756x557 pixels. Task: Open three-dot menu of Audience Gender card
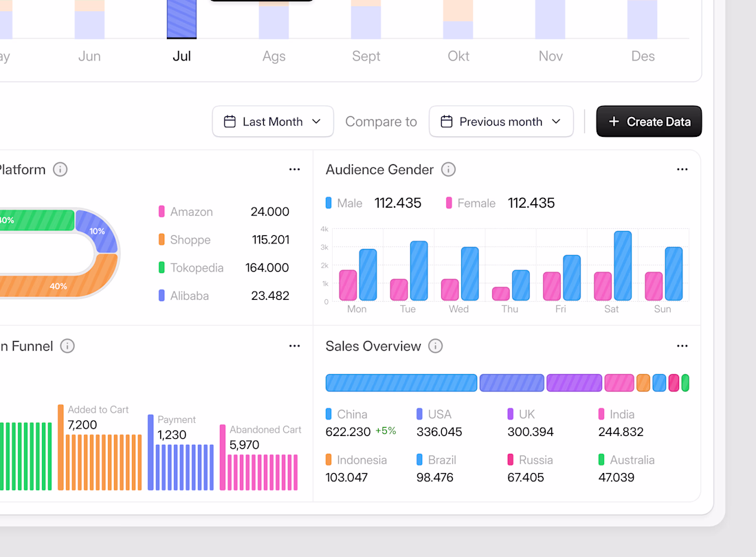(x=682, y=169)
